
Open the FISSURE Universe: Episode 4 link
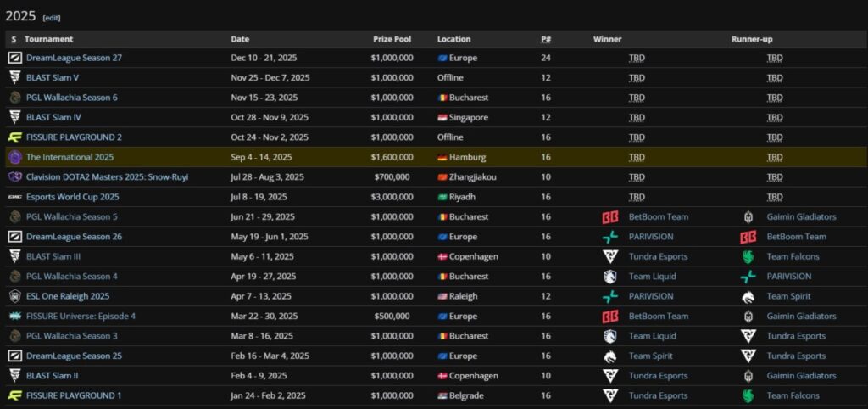81,317
